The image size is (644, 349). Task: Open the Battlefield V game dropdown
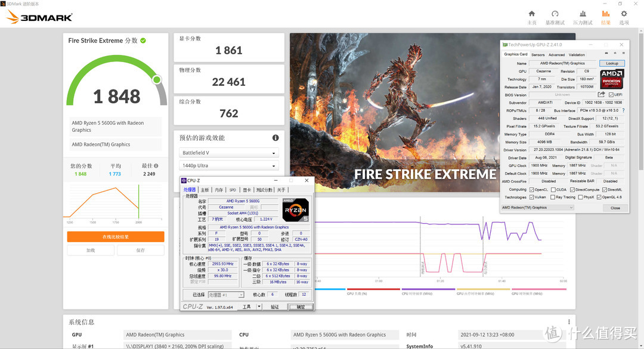[x=229, y=153]
